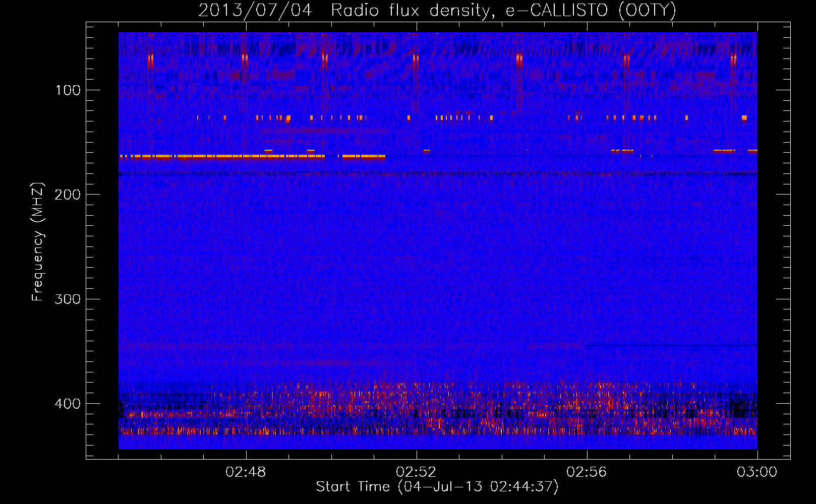The width and height of the screenshot is (816, 504).
Task: Select the 300 frequency tick label
Action: click(x=68, y=299)
